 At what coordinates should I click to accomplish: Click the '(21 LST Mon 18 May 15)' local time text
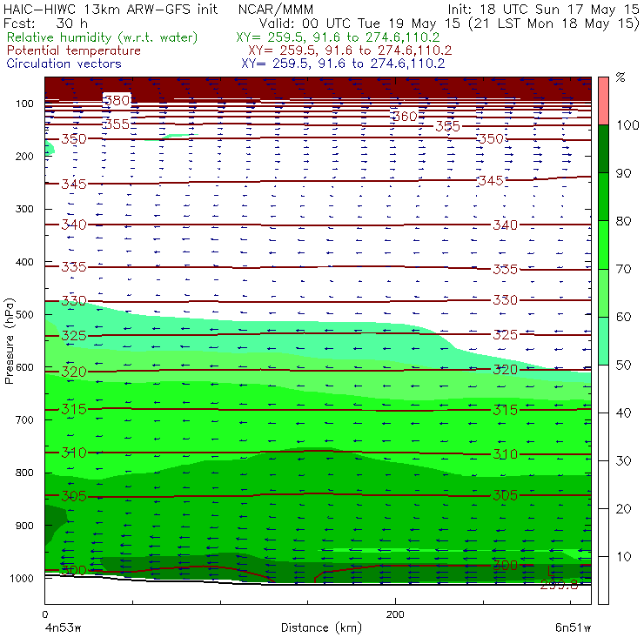(x=553, y=23)
